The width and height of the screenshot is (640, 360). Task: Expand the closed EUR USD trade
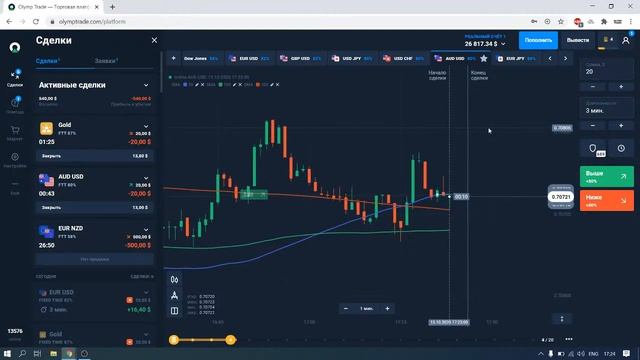coord(146,292)
